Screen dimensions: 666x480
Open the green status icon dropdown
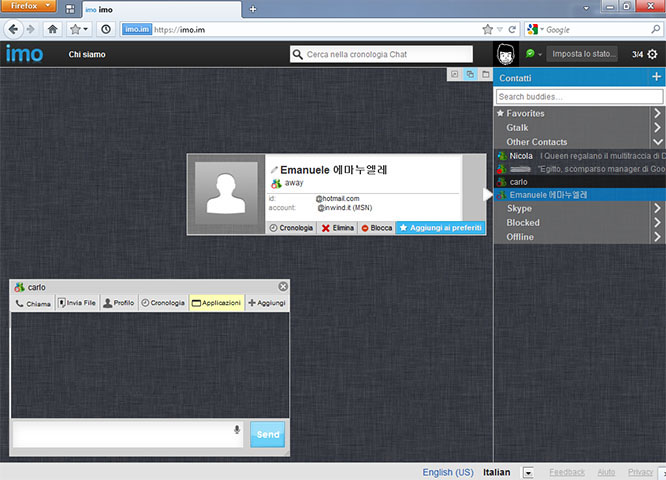[x=533, y=54]
